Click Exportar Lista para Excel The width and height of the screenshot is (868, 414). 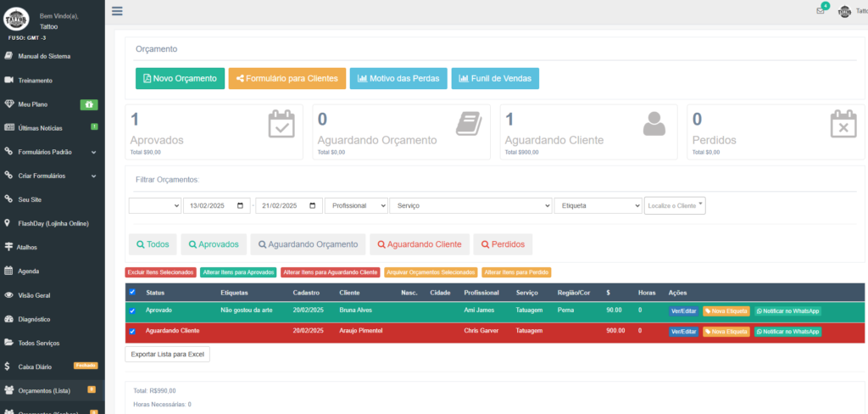tap(167, 354)
